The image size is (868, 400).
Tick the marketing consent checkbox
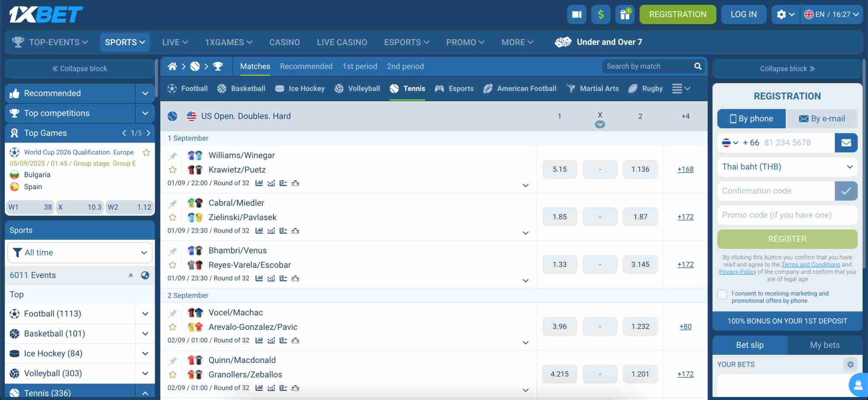tap(722, 295)
